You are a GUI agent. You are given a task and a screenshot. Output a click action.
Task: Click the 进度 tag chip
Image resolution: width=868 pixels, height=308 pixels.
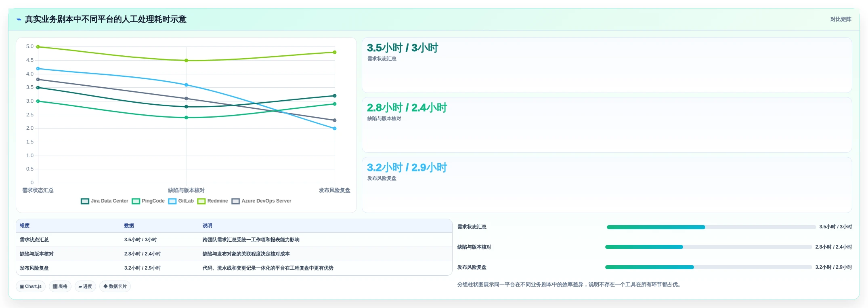point(85,286)
